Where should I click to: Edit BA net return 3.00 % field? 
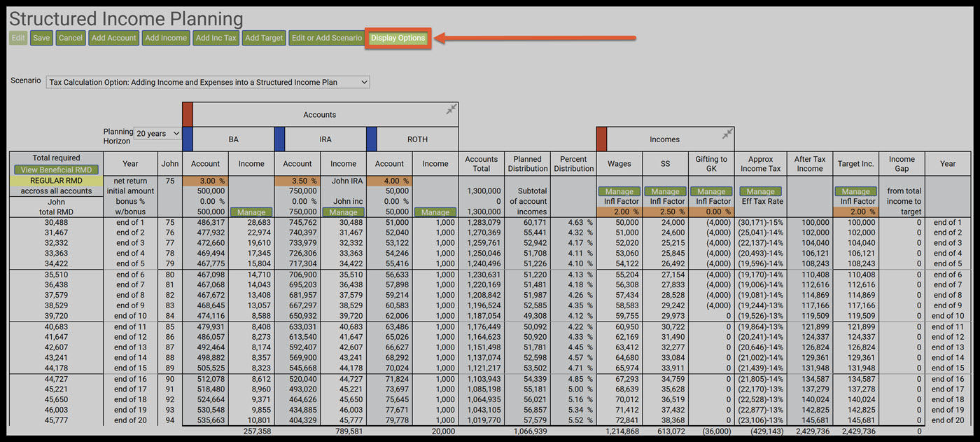tap(206, 181)
